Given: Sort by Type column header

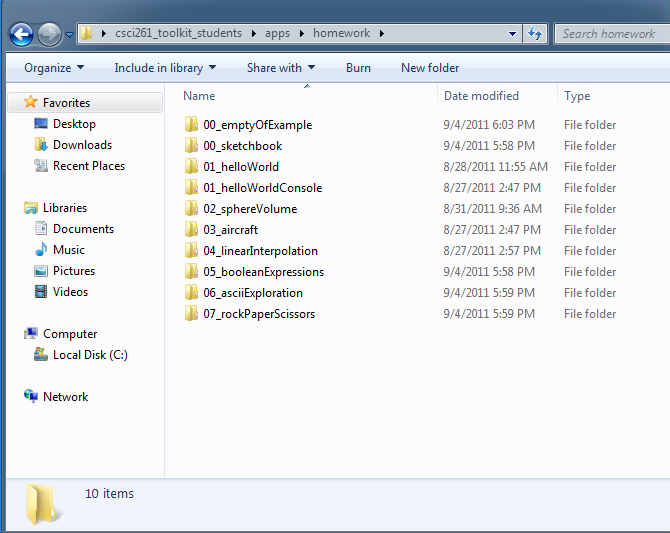Looking at the screenshot, I should tap(577, 96).
